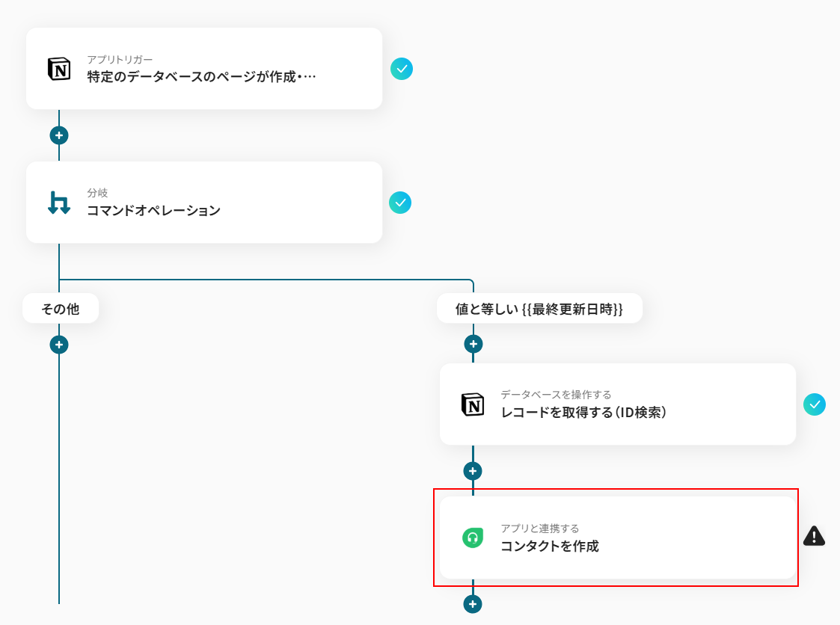This screenshot has height=625, width=840.
Task: Click the Notion icon in the app trigger card
Action: pyautogui.click(x=59, y=69)
